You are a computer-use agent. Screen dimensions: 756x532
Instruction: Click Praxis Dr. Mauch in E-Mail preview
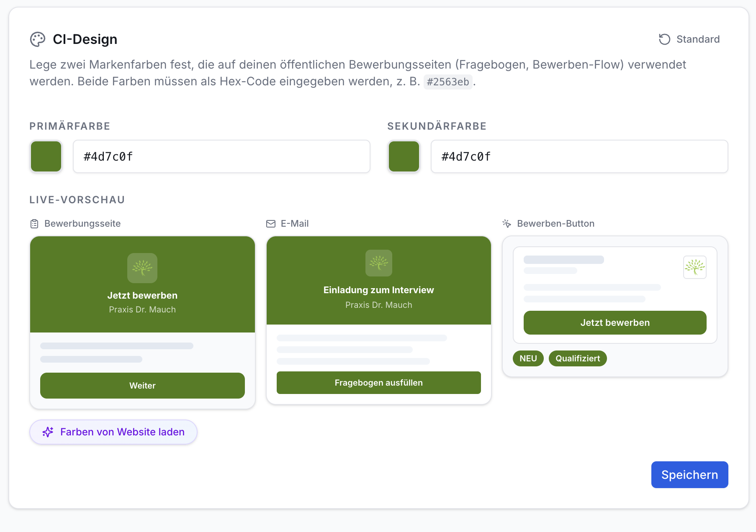pos(379,305)
